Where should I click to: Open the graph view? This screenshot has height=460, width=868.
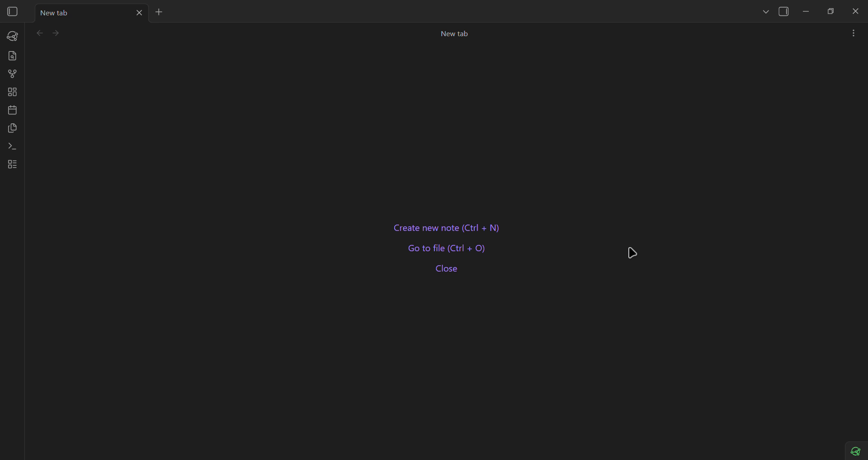pos(12,36)
